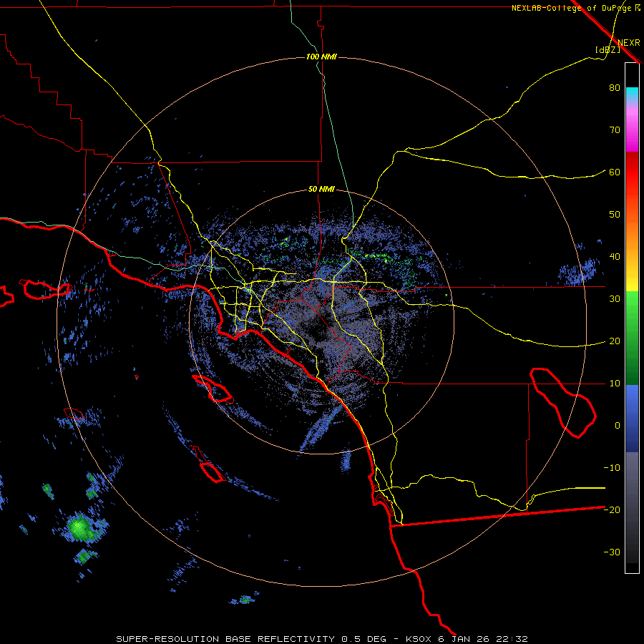Click the "50 NMI" range ring label
This screenshot has height=644, width=644.
coord(321,190)
